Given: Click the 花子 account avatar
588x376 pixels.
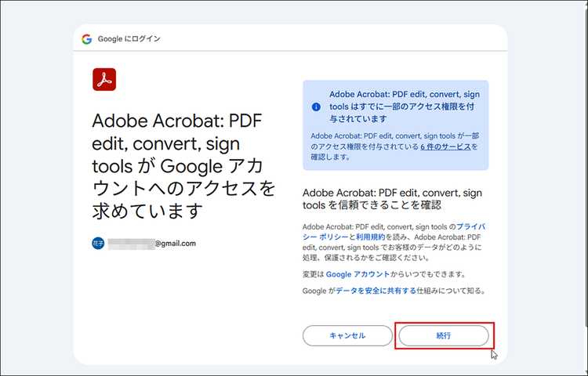Looking at the screenshot, I should point(98,244).
